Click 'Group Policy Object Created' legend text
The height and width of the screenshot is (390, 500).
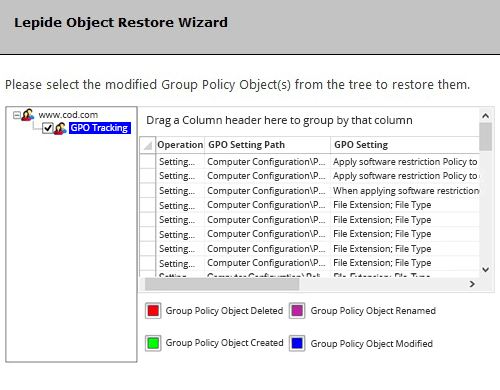[224, 343]
